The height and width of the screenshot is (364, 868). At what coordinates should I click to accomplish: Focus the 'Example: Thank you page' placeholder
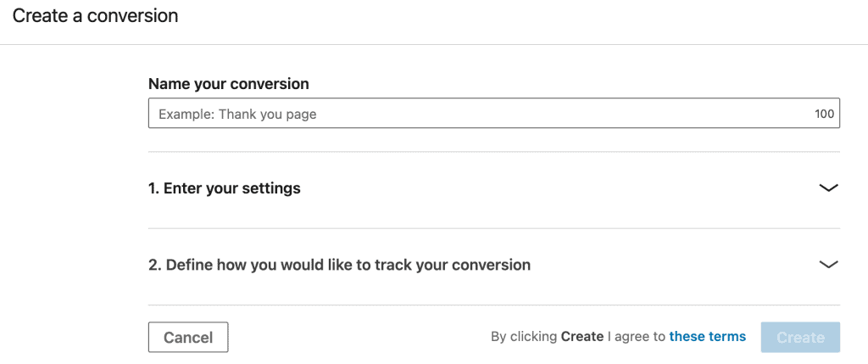pos(237,114)
